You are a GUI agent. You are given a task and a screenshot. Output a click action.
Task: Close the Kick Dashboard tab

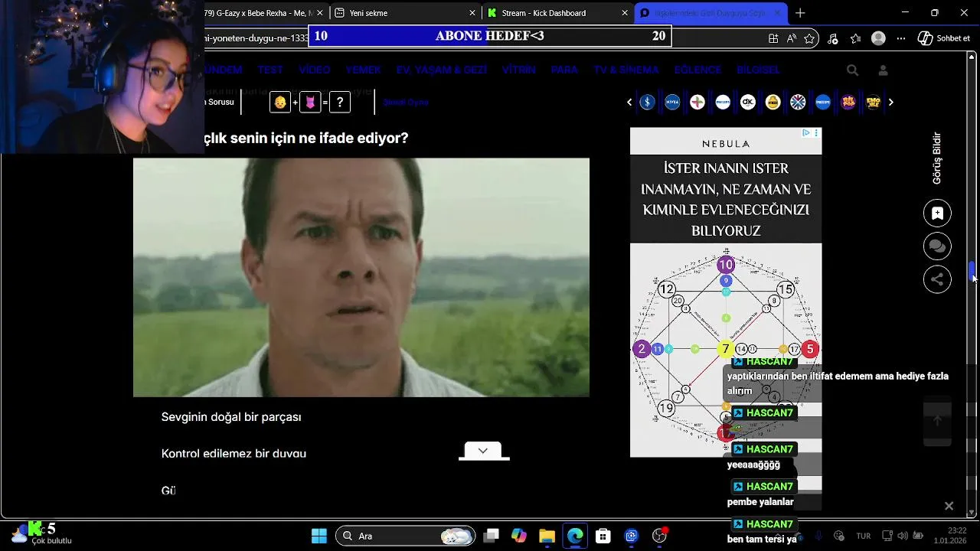coord(625,13)
